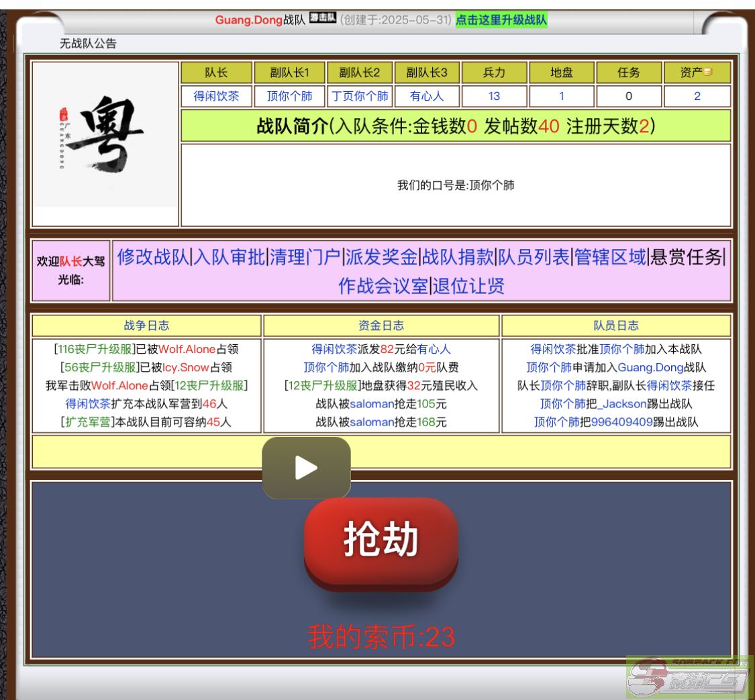Open the 入队审批 approval page
755x700 pixels.
pos(229,257)
